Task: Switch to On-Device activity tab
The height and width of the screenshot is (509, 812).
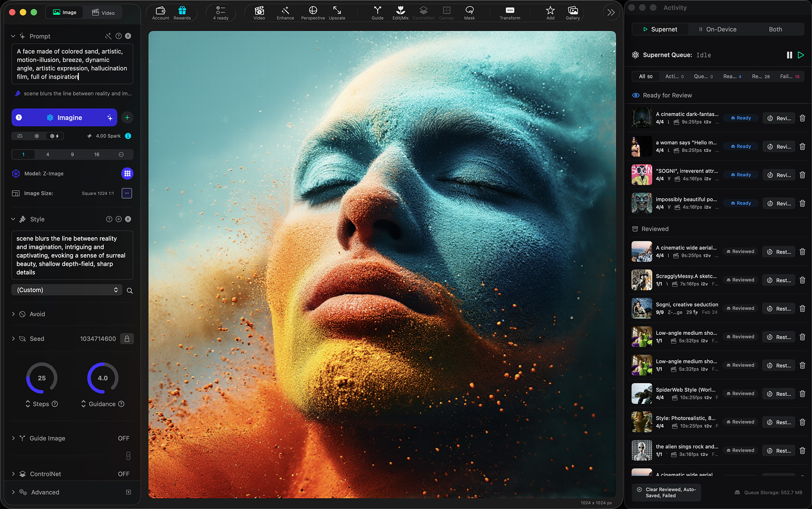Action: tap(717, 29)
